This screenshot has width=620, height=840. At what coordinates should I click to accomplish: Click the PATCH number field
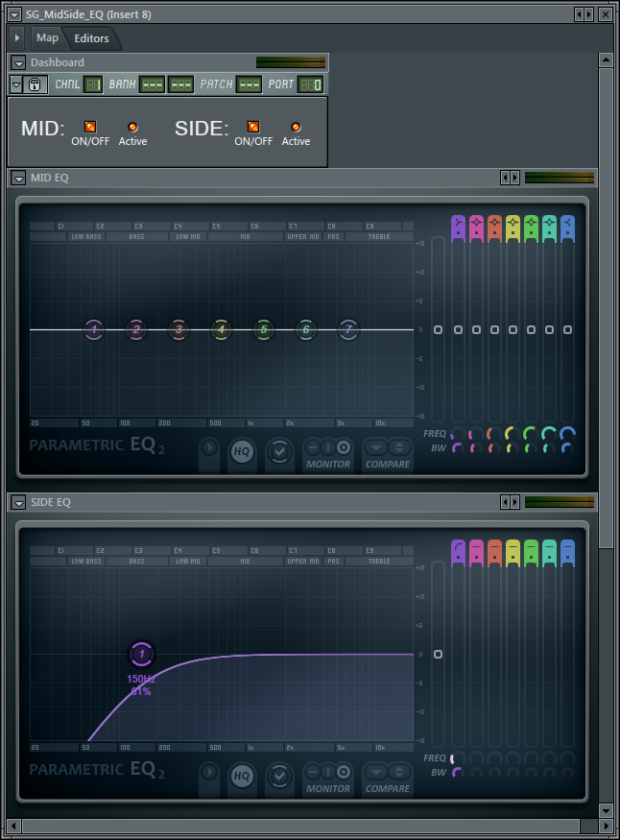tap(249, 84)
